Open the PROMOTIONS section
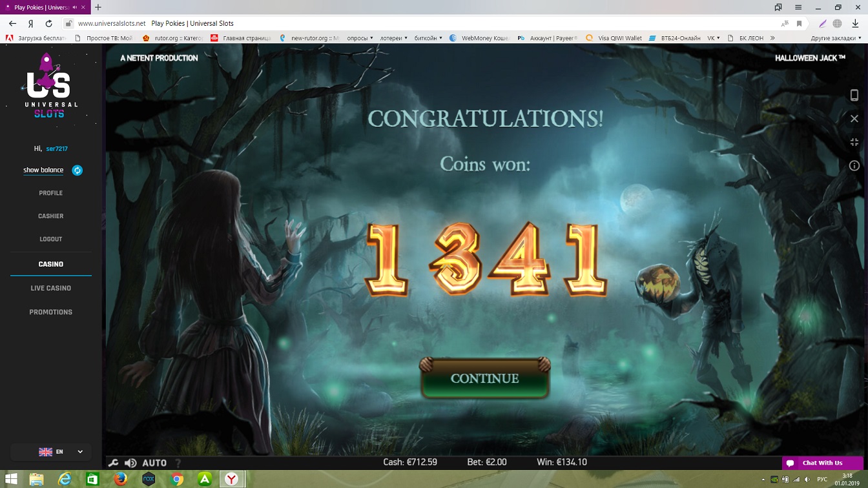Image resolution: width=868 pixels, height=488 pixels. pos(51,312)
